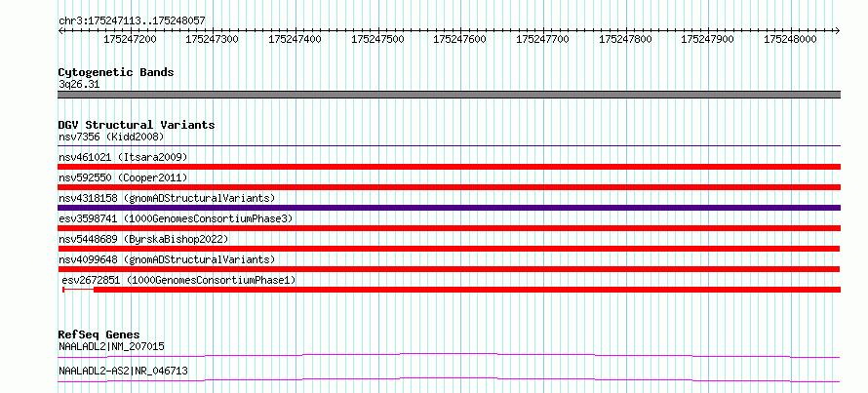This screenshot has width=868, height=393.
Task: Click ruler tick label 175247600
Action: tap(460, 39)
